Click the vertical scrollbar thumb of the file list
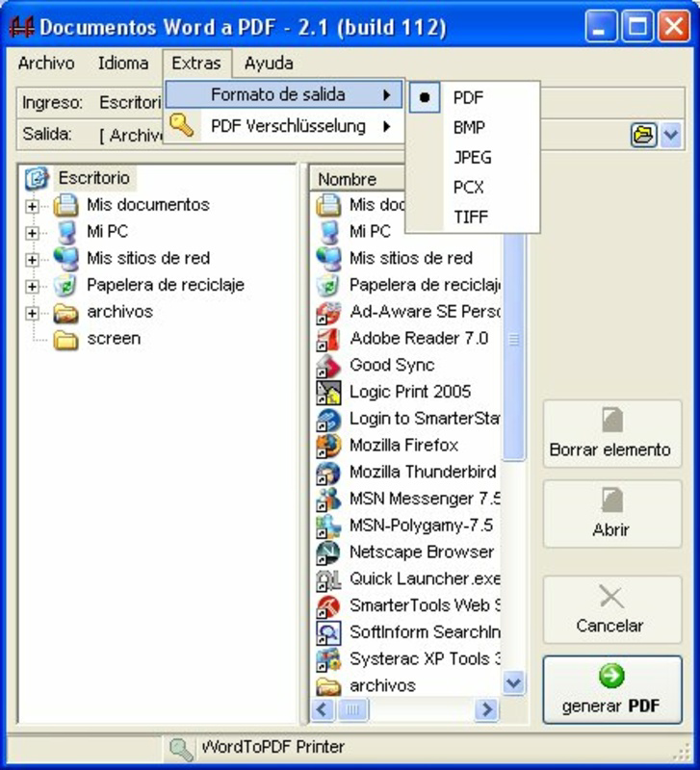Screen dimensions: 700x770 pos(514,346)
